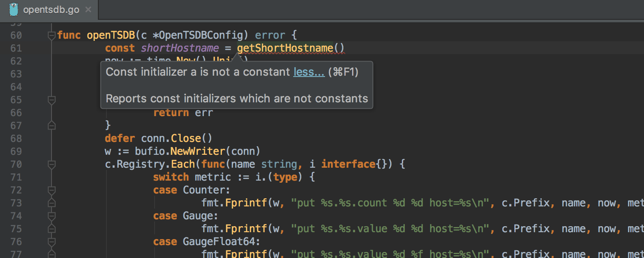Select the opentsdb.go tab
This screenshot has width=644, height=258.
point(51,9)
